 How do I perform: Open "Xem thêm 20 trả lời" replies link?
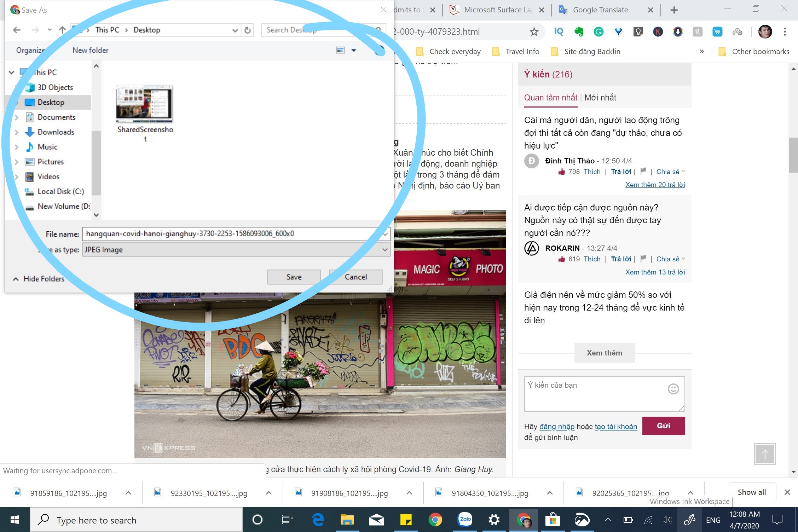point(655,184)
